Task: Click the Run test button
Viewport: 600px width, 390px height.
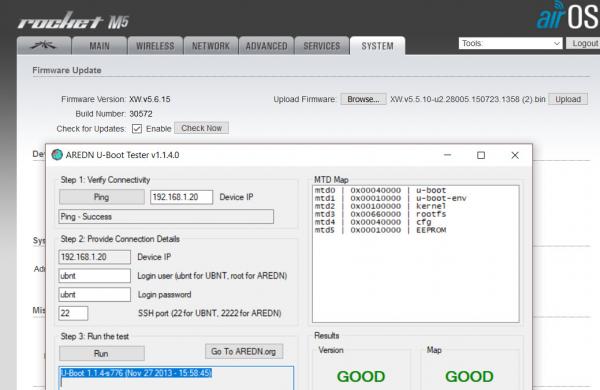Action: 102,353
